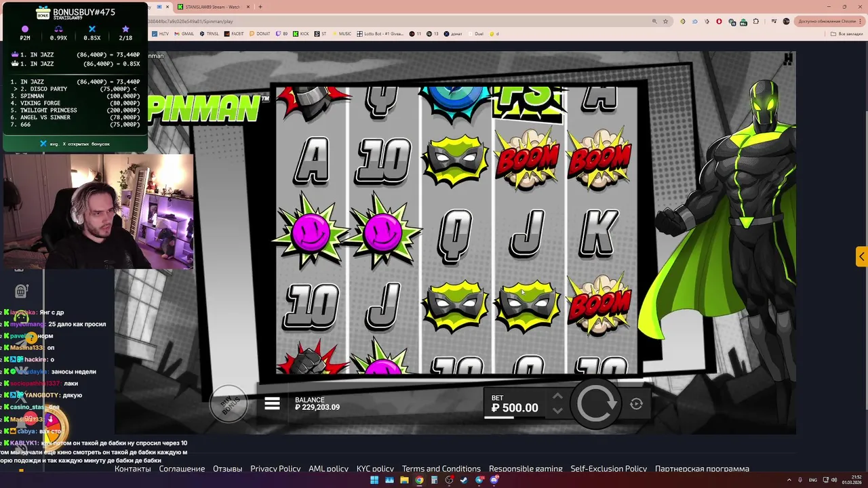Viewport: 868px width, 488px height.
Task: Open the Lotto Bot bookmark
Action: point(380,33)
